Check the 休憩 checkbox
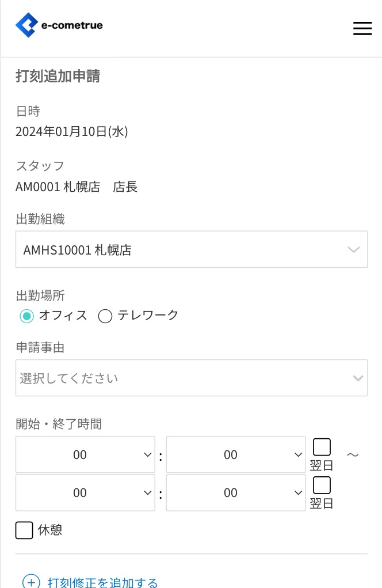Viewport: 382px width, 588px height. click(x=24, y=530)
